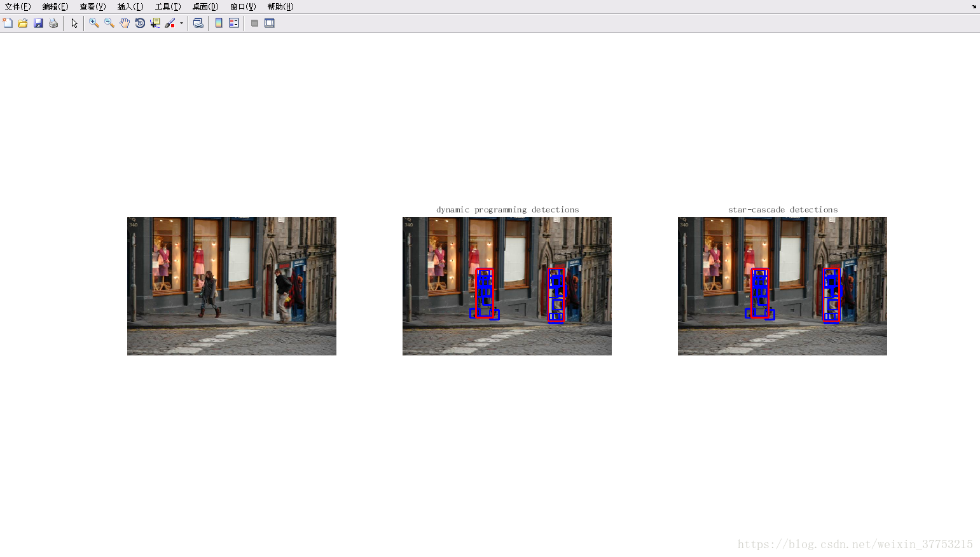Viewport: 980px width, 557px height.
Task: Enable the Rotate 3D tool
Action: pyautogui.click(x=140, y=23)
